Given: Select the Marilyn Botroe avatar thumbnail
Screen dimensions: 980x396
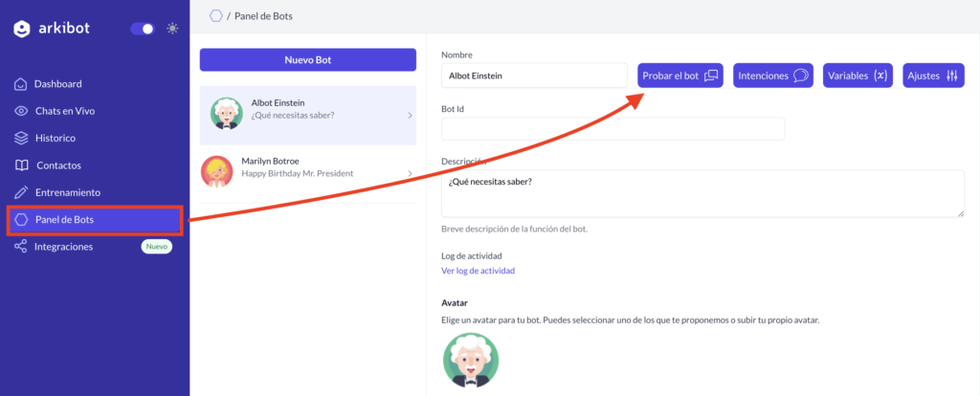Looking at the screenshot, I should click(x=217, y=172).
